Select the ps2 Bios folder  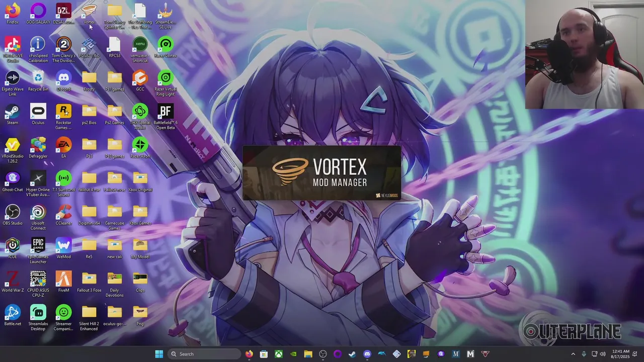coord(89,115)
